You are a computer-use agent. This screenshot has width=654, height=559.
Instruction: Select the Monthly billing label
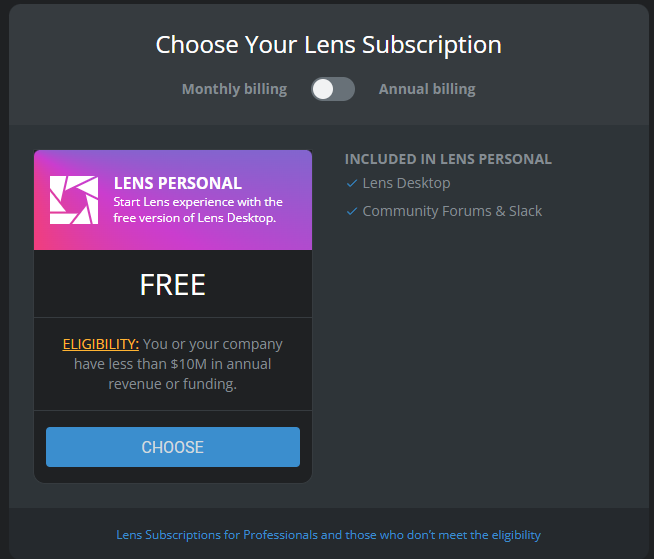[234, 89]
